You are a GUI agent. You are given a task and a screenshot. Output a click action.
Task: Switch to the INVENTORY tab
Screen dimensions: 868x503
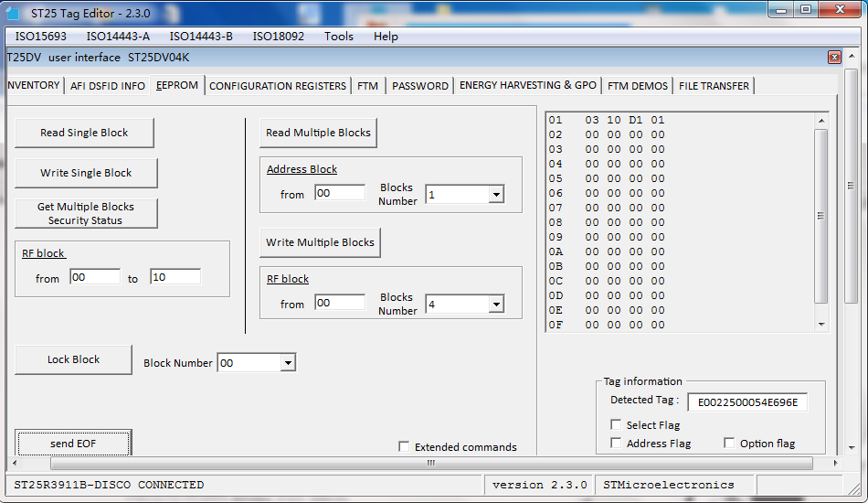[x=35, y=85]
